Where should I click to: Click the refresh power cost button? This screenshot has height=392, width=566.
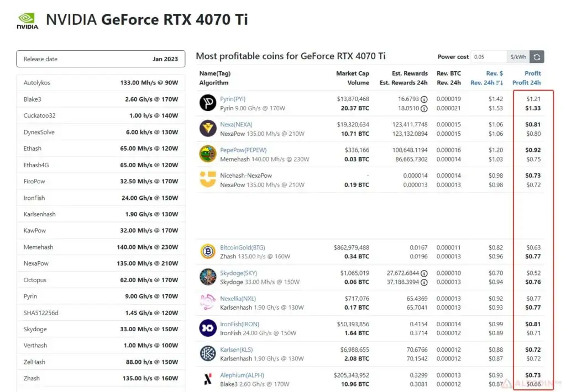(x=537, y=57)
